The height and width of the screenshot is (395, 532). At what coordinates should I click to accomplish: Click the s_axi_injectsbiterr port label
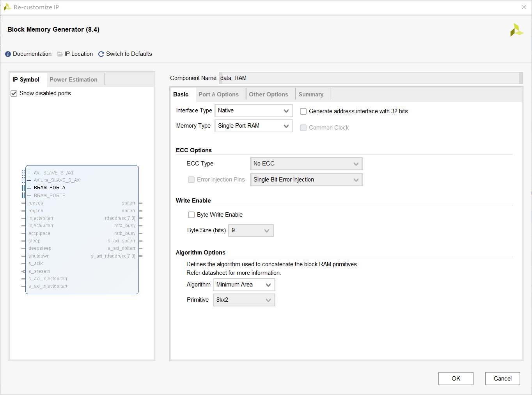click(x=48, y=279)
